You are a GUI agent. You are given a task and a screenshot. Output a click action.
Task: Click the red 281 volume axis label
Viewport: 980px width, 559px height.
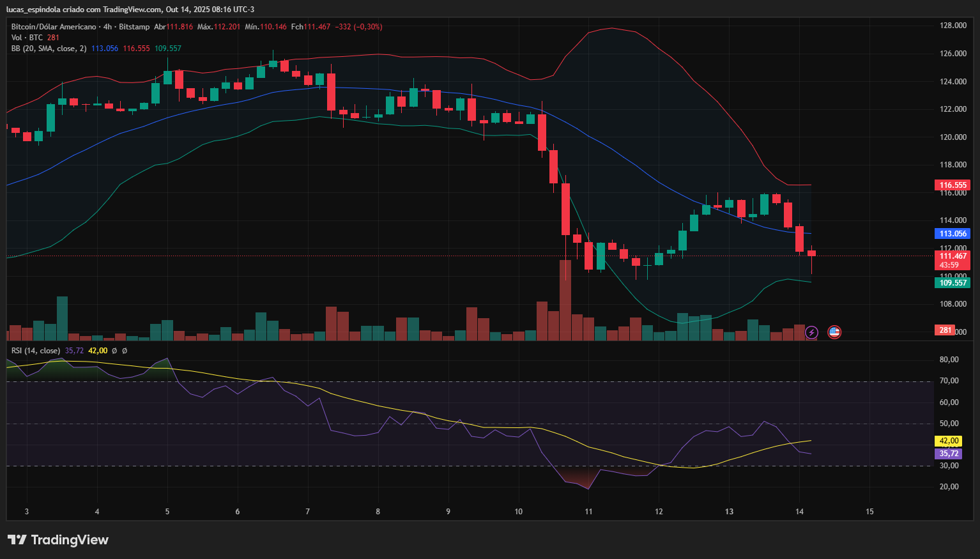click(946, 330)
